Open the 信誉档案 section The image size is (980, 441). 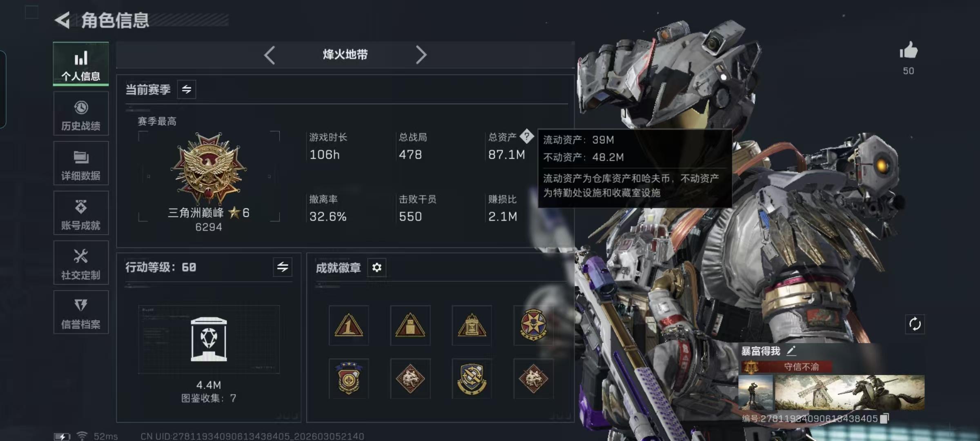81,312
